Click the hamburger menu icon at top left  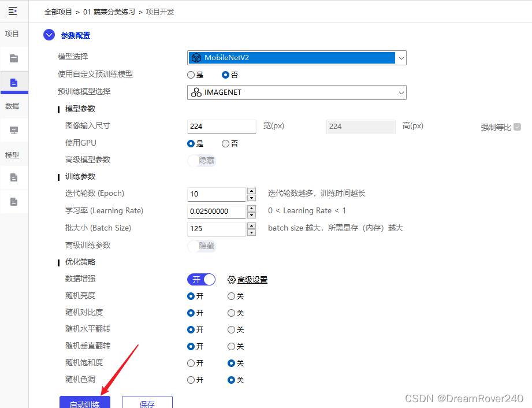pos(13,12)
